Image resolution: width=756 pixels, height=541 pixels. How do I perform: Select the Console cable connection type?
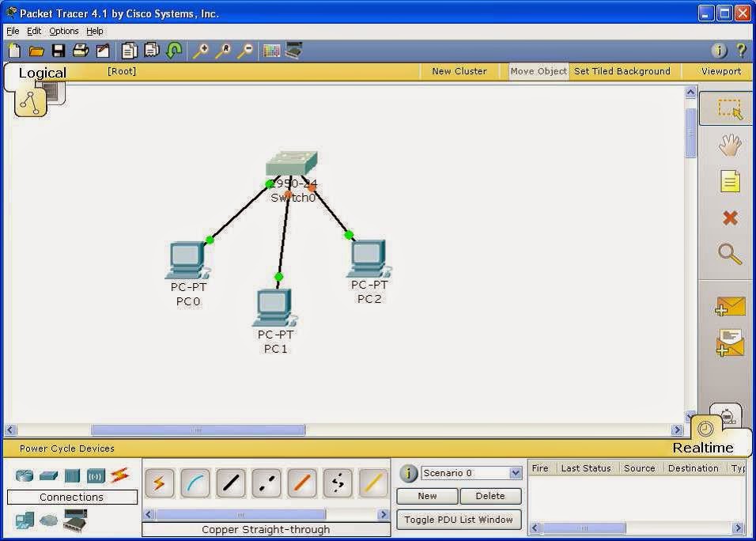coord(195,482)
